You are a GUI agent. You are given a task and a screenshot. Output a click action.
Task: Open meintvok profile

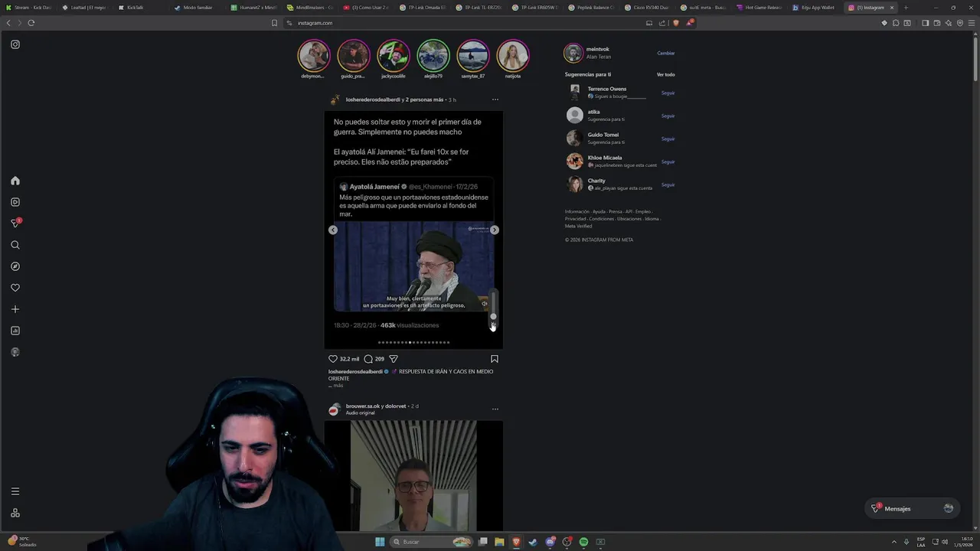(x=598, y=49)
